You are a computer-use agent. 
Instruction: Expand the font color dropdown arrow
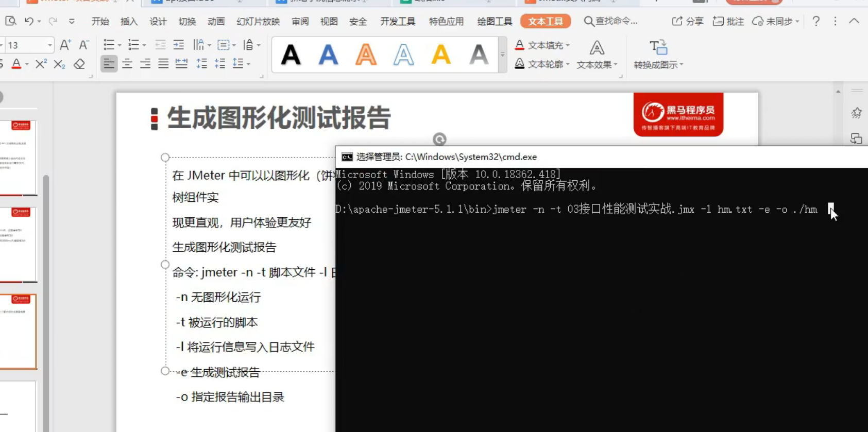(x=27, y=64)
